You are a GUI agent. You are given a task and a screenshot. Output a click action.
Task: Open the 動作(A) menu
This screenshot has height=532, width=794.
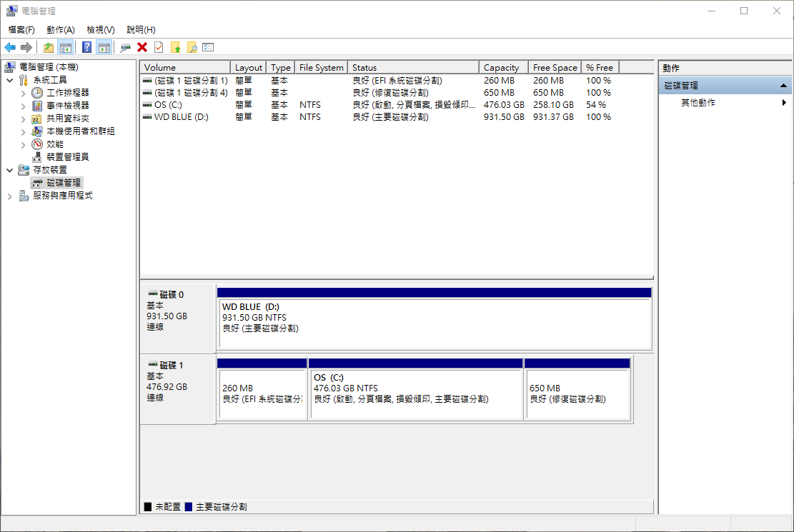(x=60, y=29)
